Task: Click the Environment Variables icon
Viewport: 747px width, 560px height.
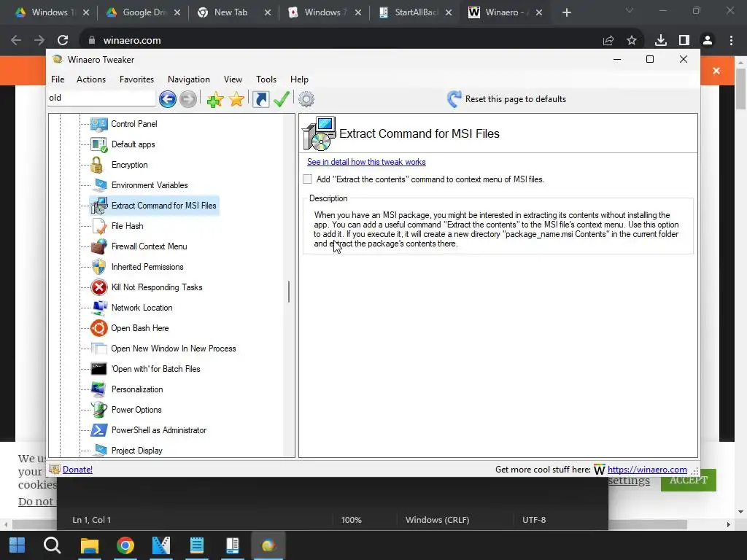Action: (x=100, y=185)
